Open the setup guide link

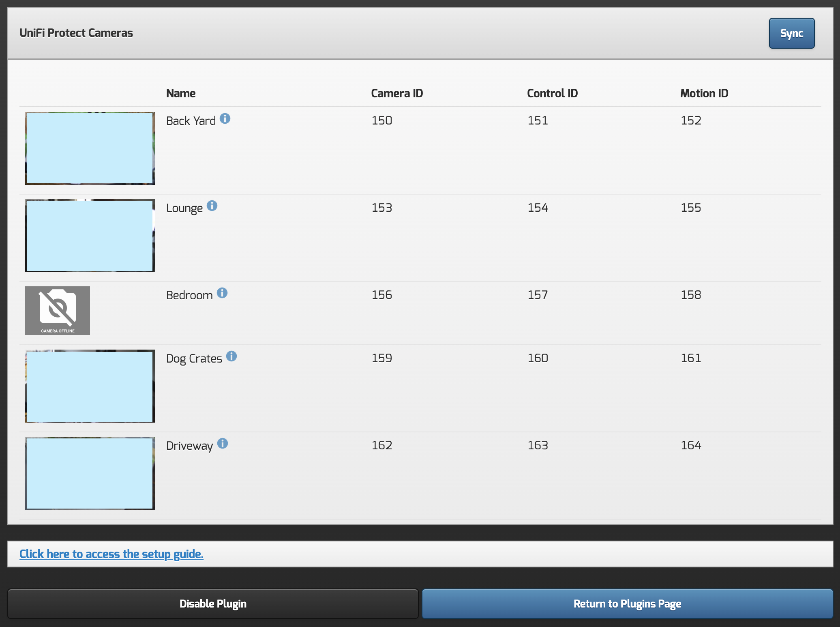tap(111, 554)
